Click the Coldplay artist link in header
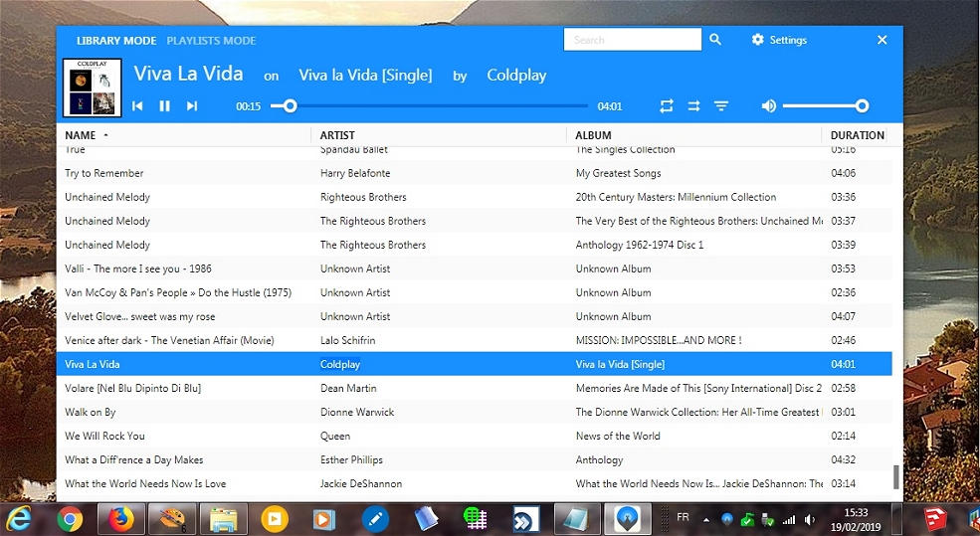980x536 pixels. (516, 75)
